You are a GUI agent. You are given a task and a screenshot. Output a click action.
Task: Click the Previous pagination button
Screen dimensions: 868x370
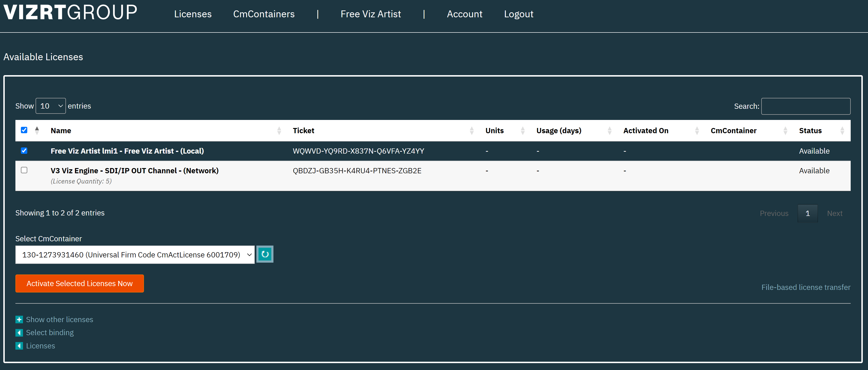point(774,214)
